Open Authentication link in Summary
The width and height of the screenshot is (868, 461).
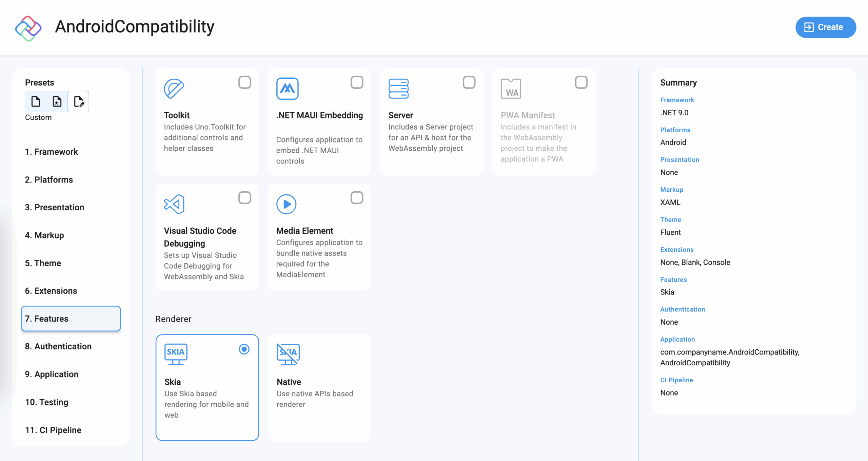pos(682,309)
